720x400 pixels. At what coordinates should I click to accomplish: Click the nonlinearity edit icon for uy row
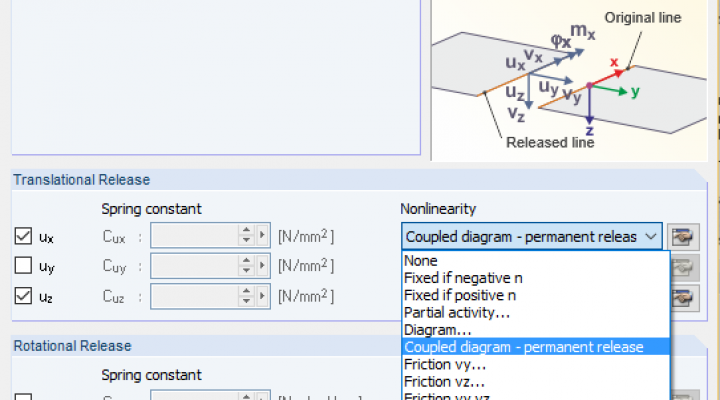pyautogui.click(x=685, y=267)
